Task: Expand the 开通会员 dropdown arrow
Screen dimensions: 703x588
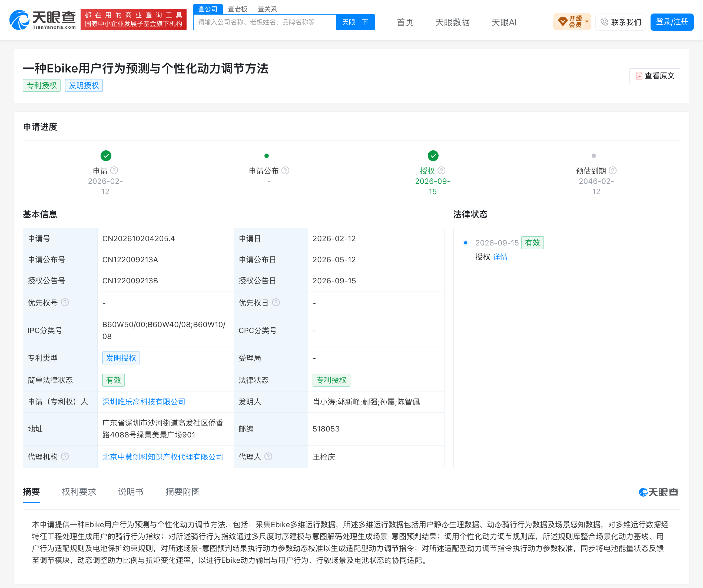Action: coord(586,22)
